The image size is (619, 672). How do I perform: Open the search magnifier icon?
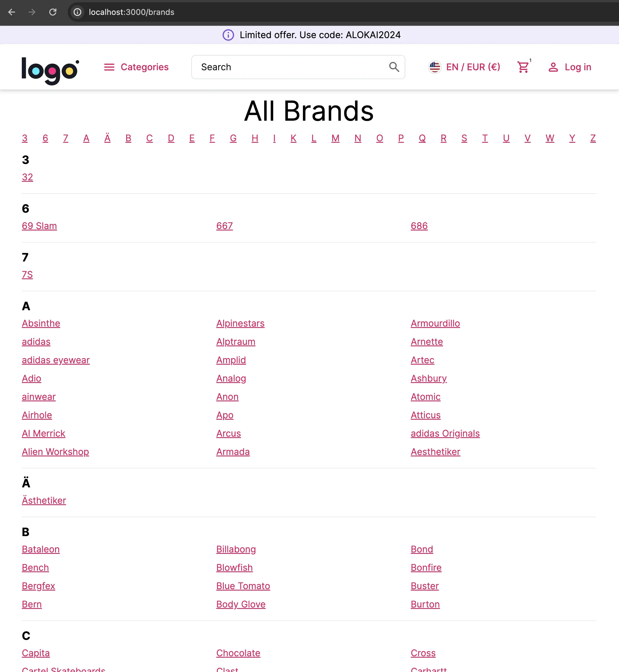[394, 67]
